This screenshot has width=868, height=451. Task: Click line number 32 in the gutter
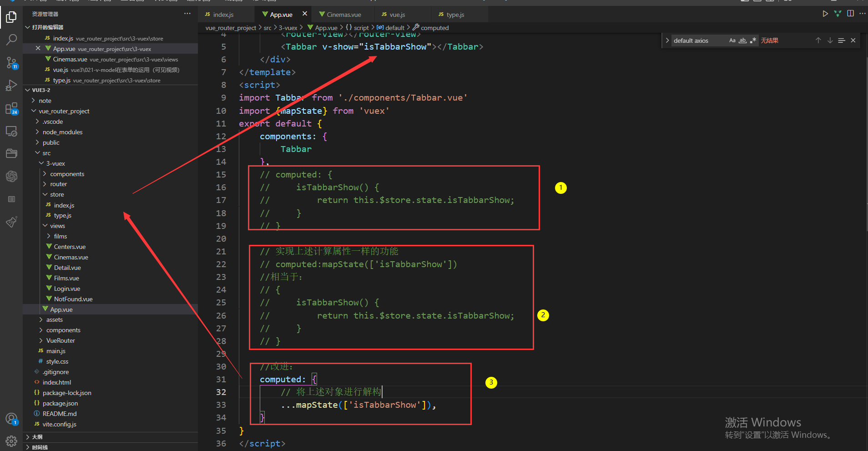pos(221,392)
